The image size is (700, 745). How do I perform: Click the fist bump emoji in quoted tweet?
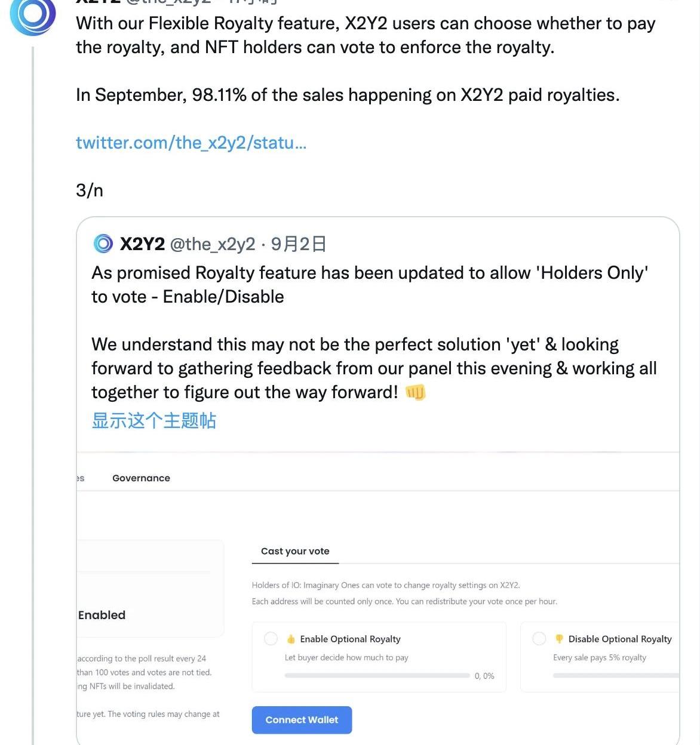[x=415, y=392]
